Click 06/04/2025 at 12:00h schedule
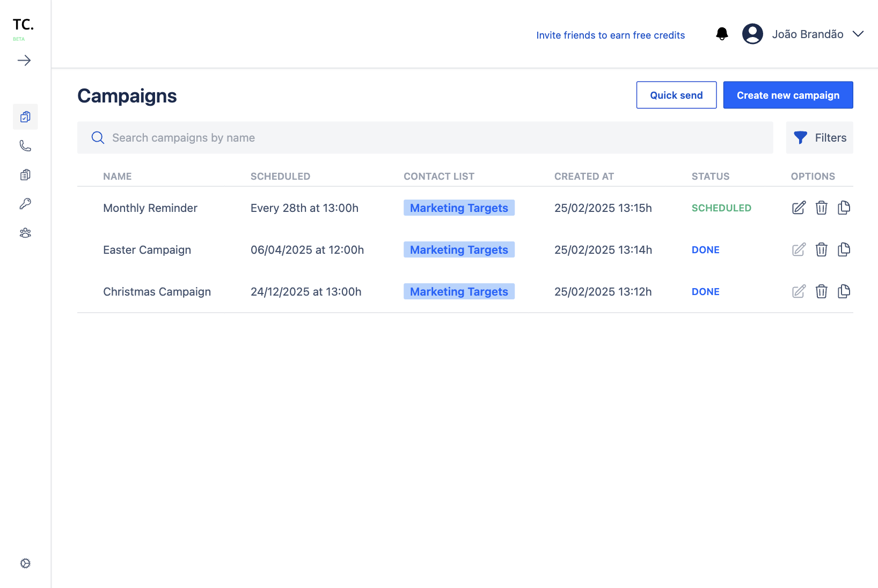 tap(307, 250)
